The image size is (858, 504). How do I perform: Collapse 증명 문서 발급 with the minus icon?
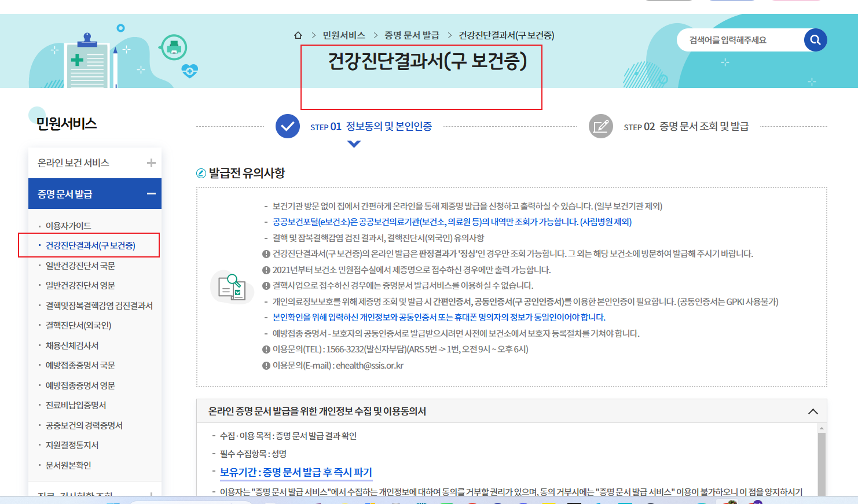click(x=152, y=193)
